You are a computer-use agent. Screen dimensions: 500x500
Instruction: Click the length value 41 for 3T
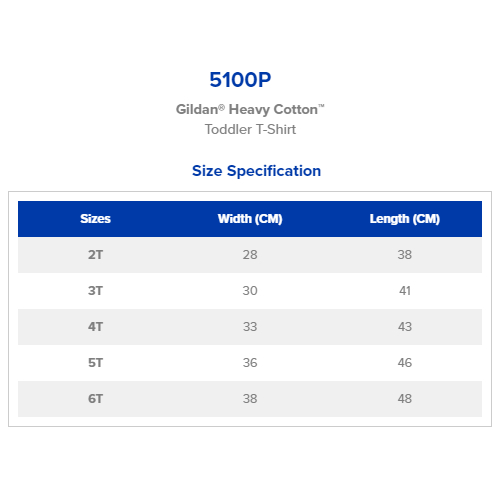(405, 291)
